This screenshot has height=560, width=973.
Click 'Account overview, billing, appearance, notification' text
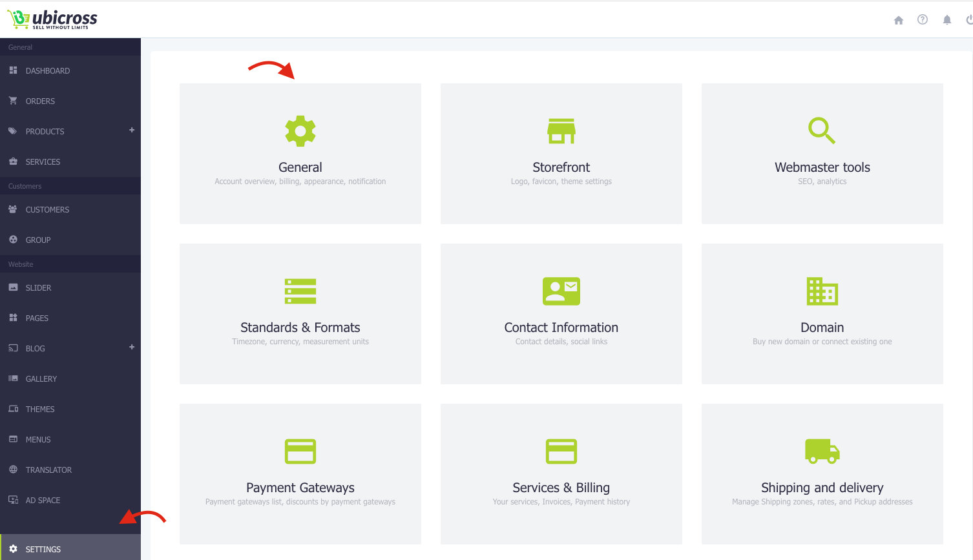click(x=300, y=181)
